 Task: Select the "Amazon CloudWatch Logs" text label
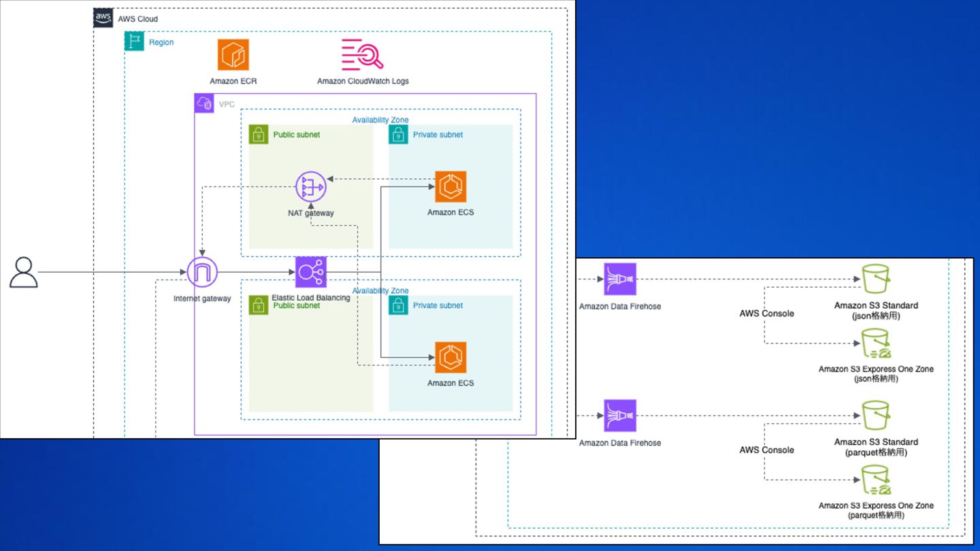point(363,81)
